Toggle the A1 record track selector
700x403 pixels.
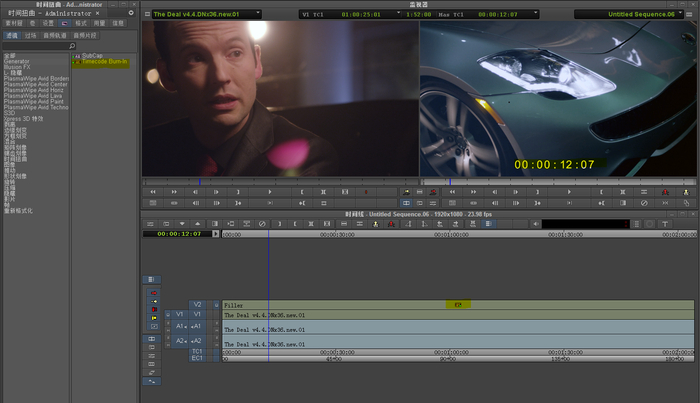pos(197,326)
